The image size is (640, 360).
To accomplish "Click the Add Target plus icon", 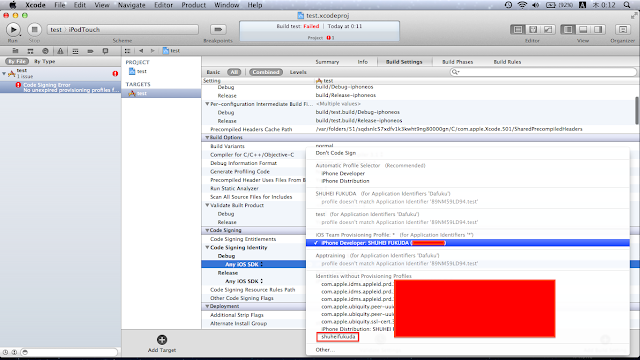I will pos(162,340).
